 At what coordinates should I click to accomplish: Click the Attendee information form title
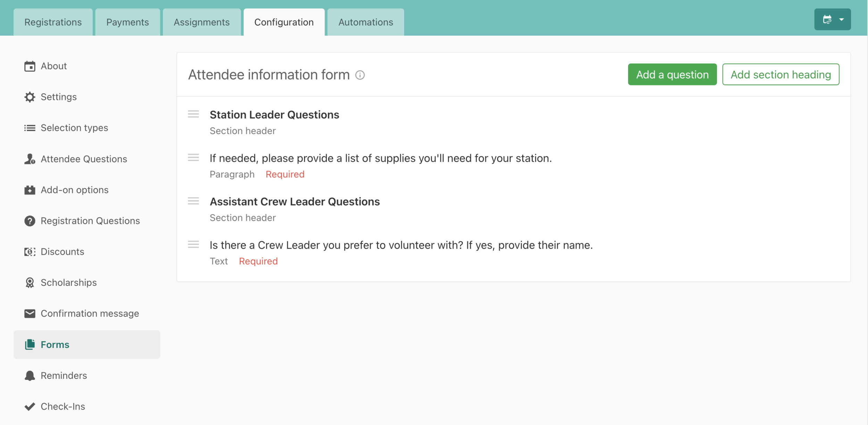(269, 75)
